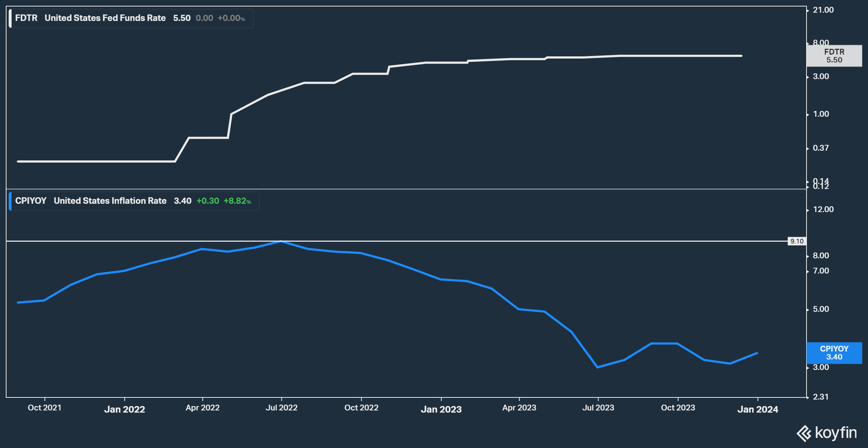
Task: Click the gray FDTR 5.50 axis tag
Action: [x=834, y=56]
